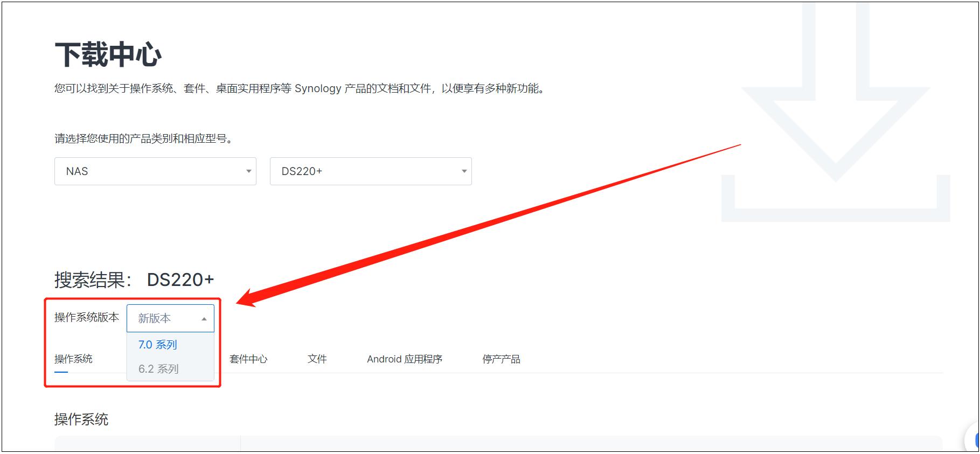Image resolution: width=980 pixels, height=454 pixels.
Task: Switch to the 套件中心 tab
Action: (248, 359)
